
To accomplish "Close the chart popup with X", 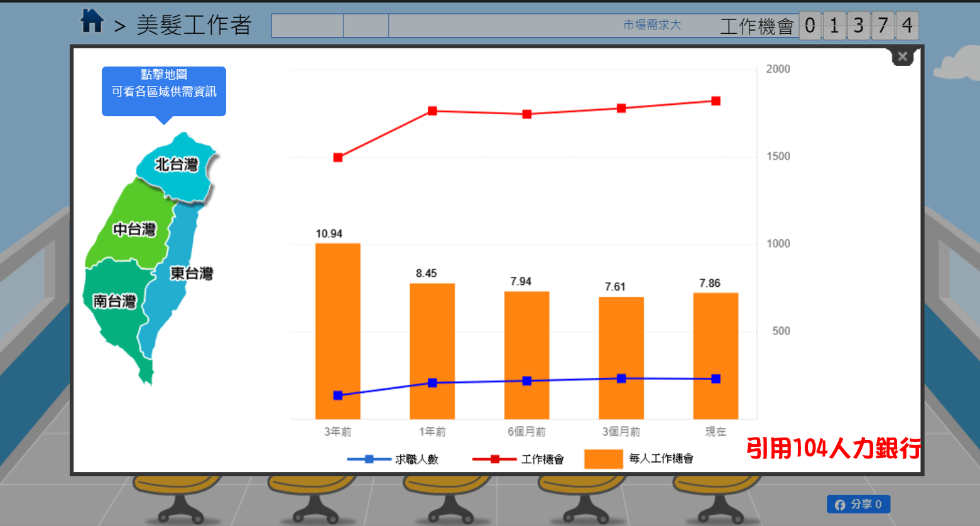I will pos(902,56).
